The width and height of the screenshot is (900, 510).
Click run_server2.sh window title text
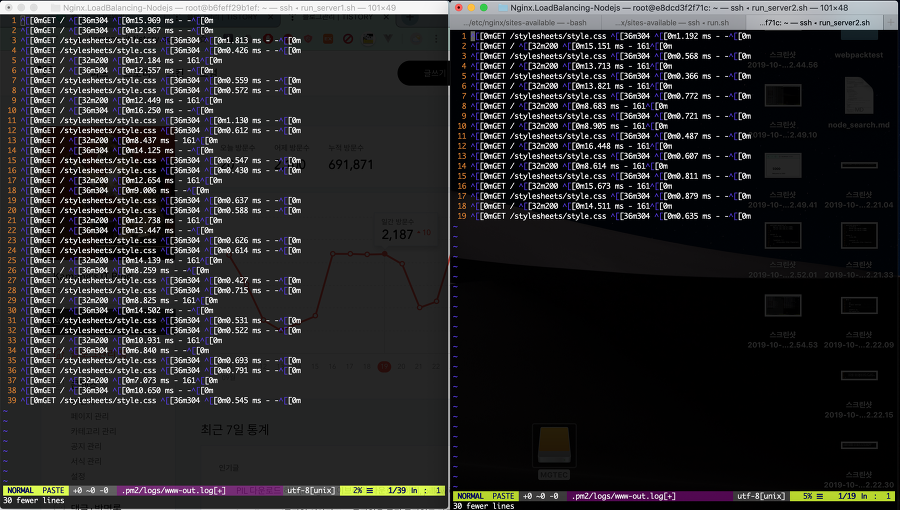tap(679, 7)
